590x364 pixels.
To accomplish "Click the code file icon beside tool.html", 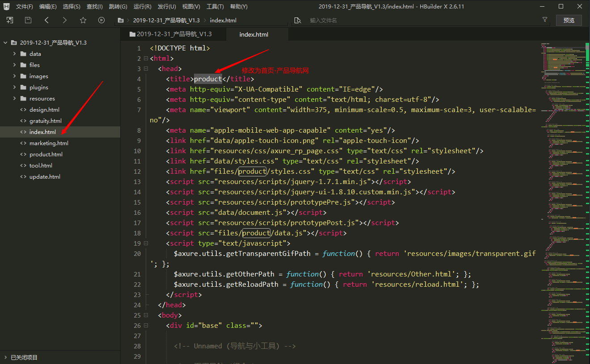I will coord(23,166).
